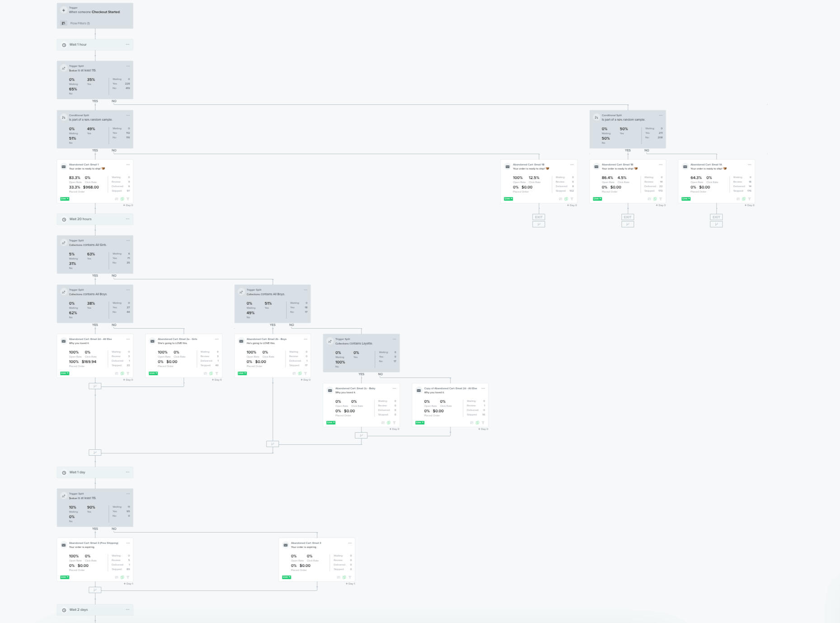
Task: Click the clock icon on Wait 1 hour
Action: 64,45
